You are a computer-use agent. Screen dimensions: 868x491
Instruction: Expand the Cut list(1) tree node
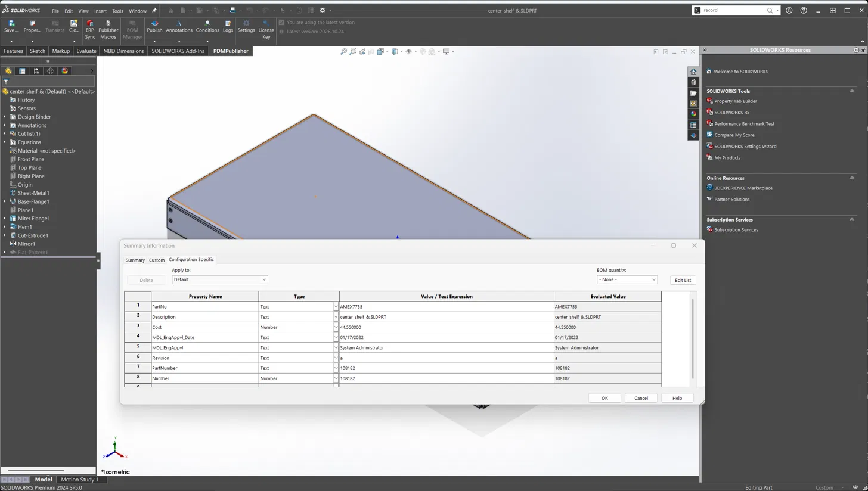point(5,133)
